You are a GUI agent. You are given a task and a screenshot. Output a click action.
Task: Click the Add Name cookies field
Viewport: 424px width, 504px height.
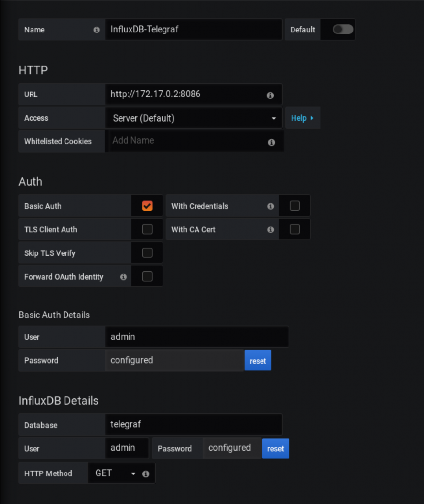click(x=196, y=141)
